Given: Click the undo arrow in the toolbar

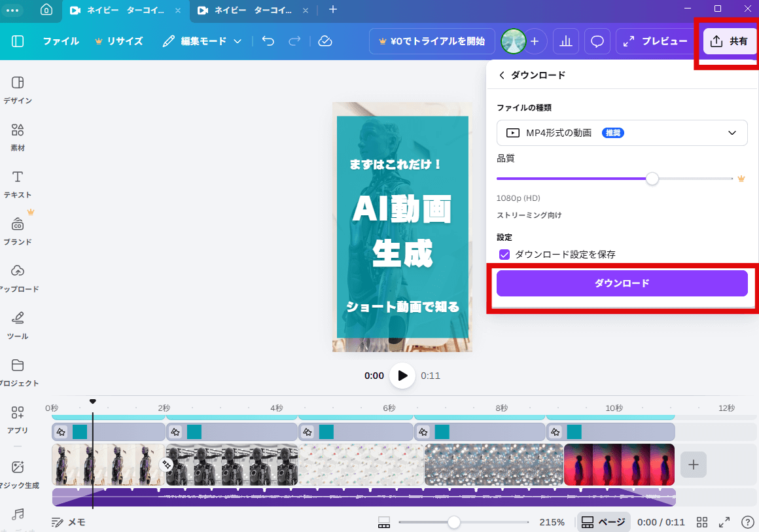Looking at the screenshot, I should pos(268,41).
